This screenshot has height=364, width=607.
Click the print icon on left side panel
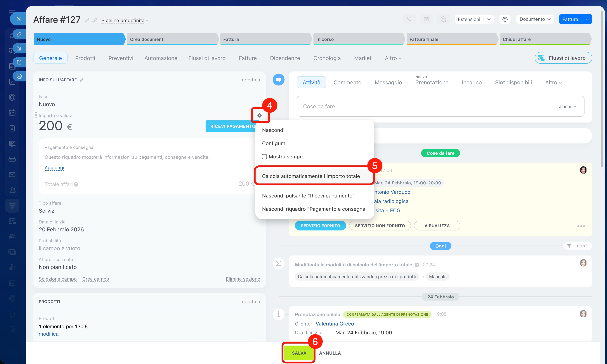pos(19,76)
